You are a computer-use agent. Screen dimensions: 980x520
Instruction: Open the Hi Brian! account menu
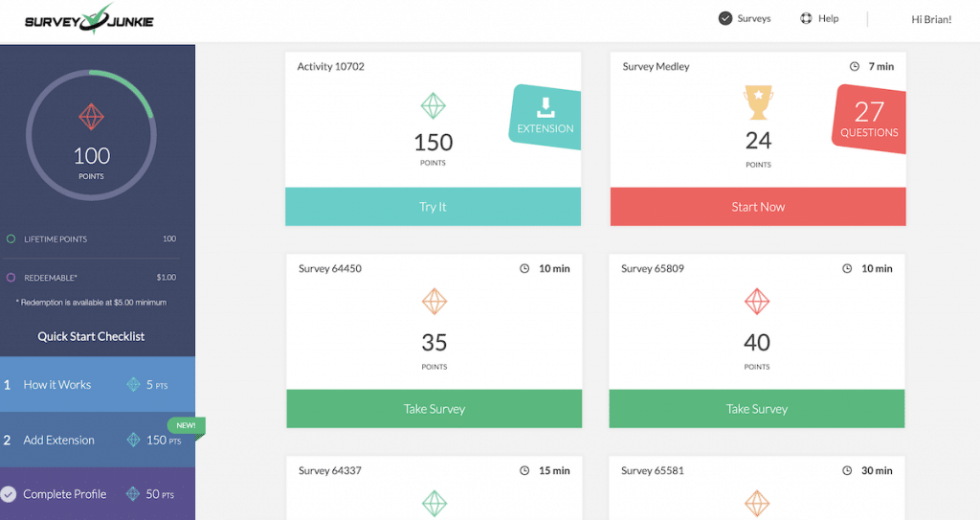tap(931, 19)
